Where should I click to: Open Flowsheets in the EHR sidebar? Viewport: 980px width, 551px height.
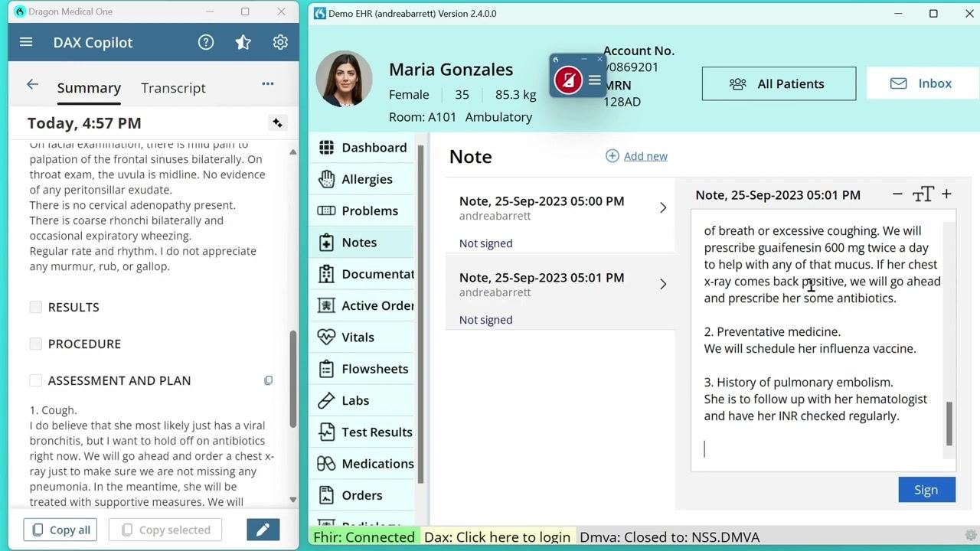pos(363,369)
